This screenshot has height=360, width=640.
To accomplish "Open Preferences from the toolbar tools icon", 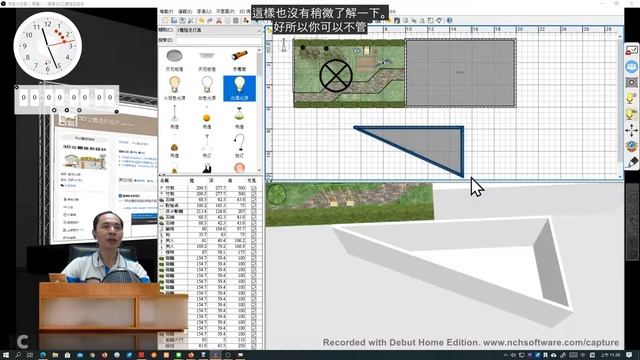I will (x=191, y=20).
